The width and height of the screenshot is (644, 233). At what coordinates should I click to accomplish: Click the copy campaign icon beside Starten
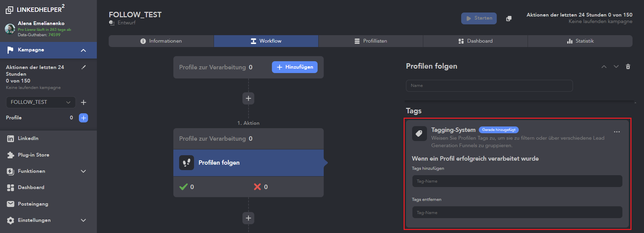point(509,19)
